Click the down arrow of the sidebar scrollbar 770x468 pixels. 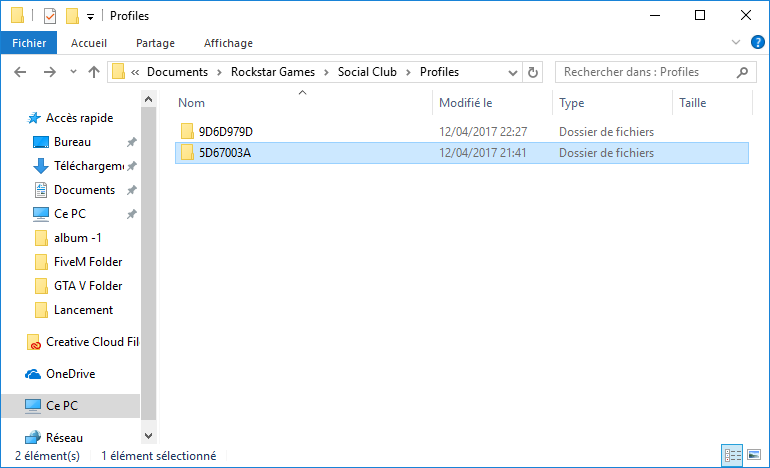[x=148, y=436]
